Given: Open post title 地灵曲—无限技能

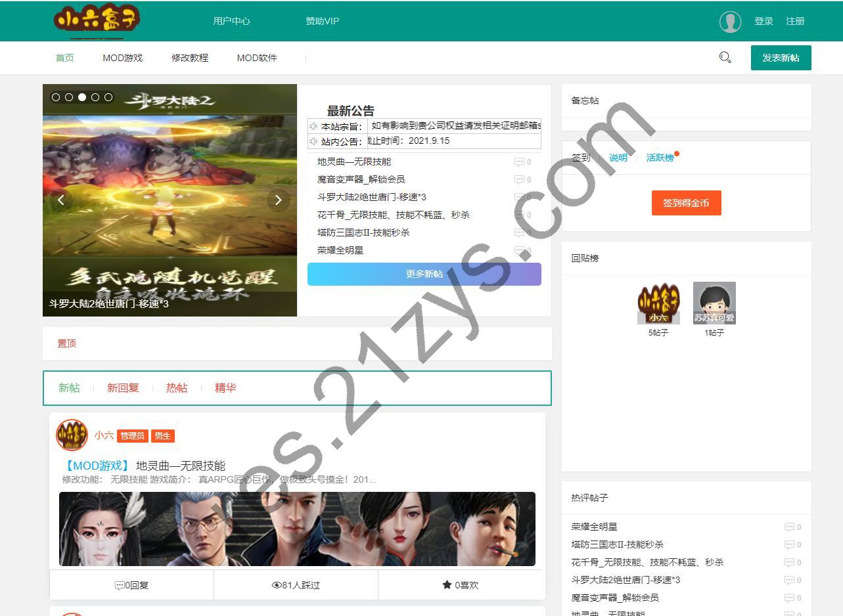Looking at the screenshot, I should pos(181,466).
